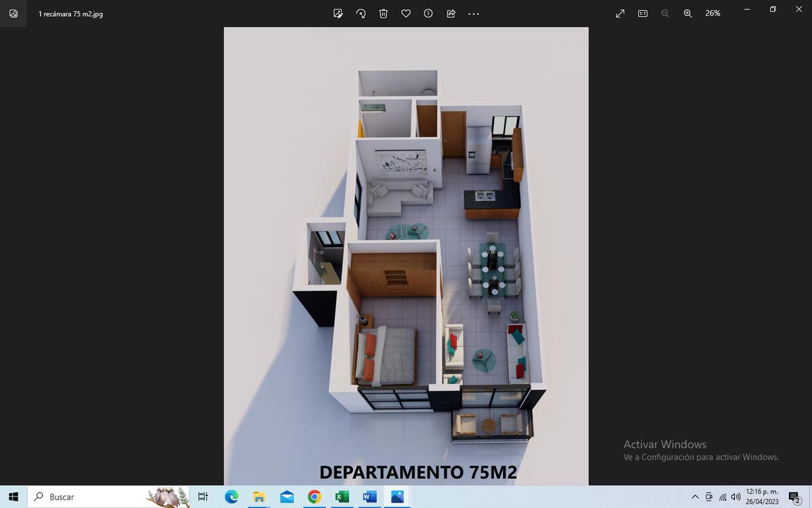Close the Photos window
The image size is (812, 508).
click(x=798, y=9)
